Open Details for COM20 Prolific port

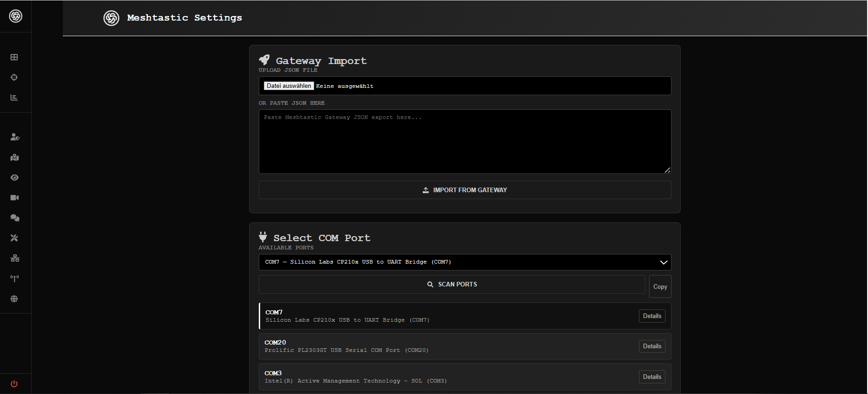(652, 346)
